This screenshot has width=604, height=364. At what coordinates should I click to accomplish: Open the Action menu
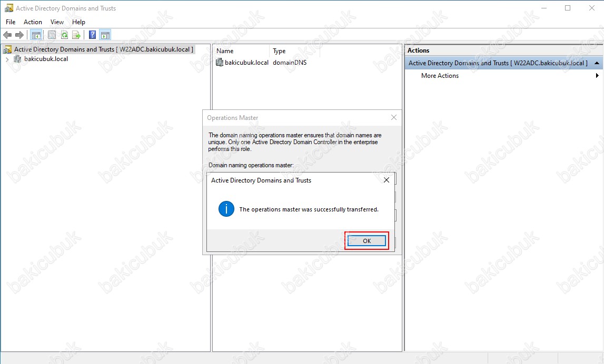tap(33, 22)
